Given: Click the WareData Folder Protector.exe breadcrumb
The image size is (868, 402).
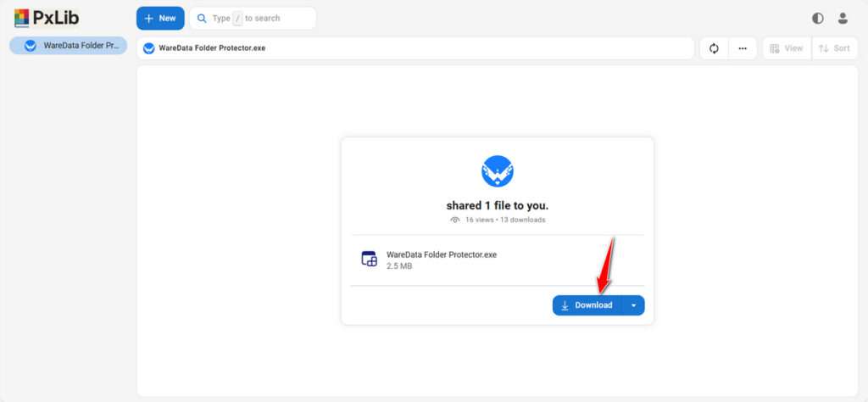Looking at the screenshot, I should click(x=212, y=48).
